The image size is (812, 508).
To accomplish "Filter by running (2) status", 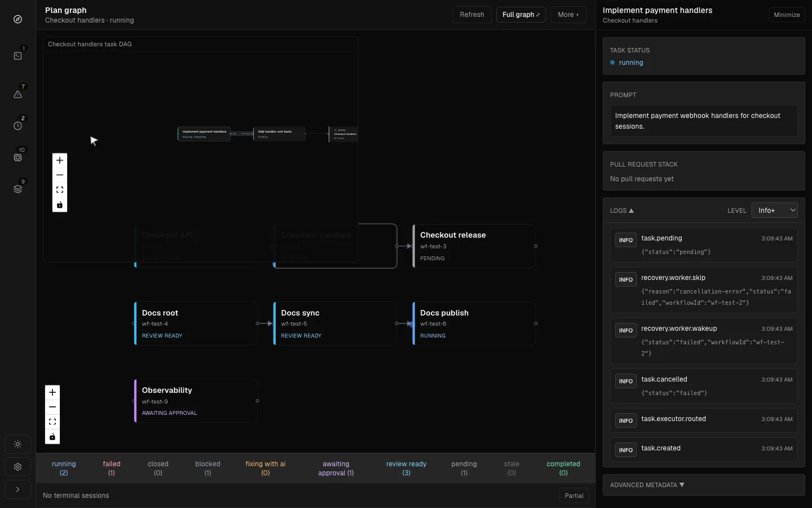I will pos(64,468).
